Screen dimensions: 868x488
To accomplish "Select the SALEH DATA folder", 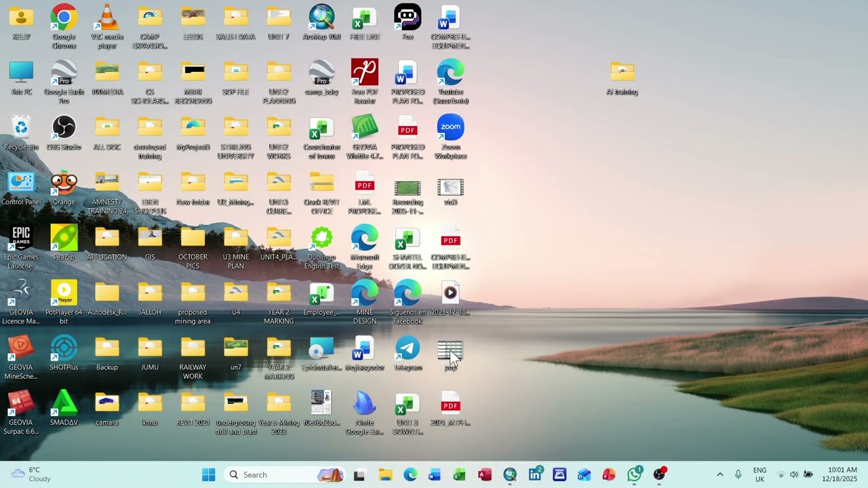I will (236, 23).
